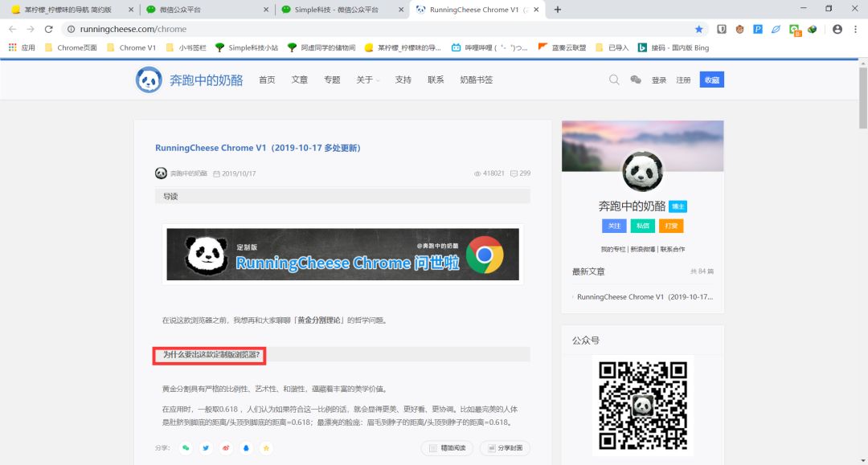This screenshot has height=465, width=868.
Task: Switch to the 微信公众平台 tab
Action: (x=205, y=10)
